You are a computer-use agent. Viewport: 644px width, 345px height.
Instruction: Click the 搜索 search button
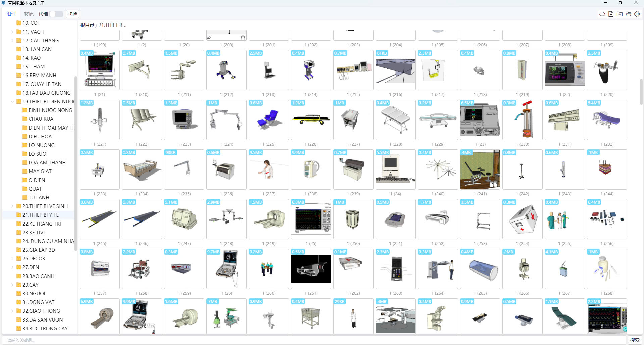634,340
